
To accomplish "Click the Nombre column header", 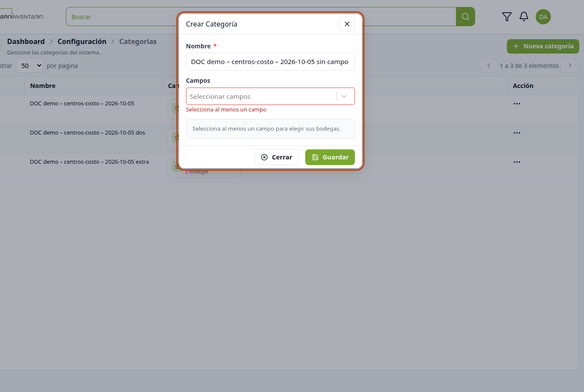I will pyautogui.click(x=43, y=86).
